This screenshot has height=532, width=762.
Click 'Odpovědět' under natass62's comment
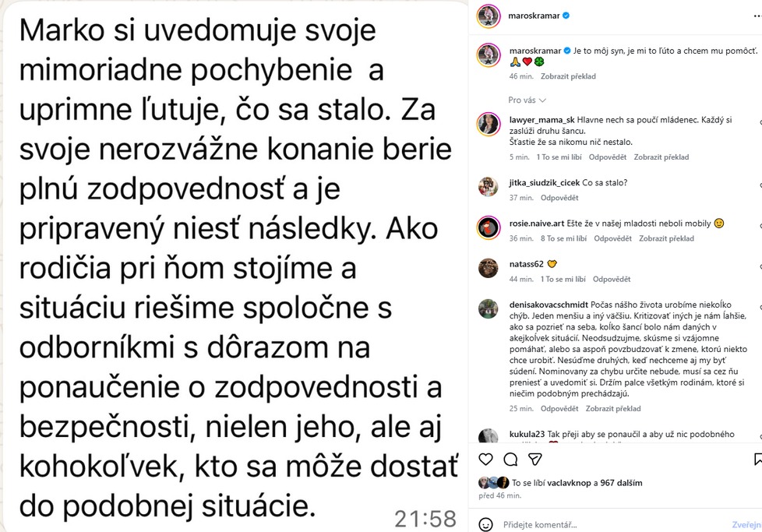pyautogui.click(x=612, y=279)
